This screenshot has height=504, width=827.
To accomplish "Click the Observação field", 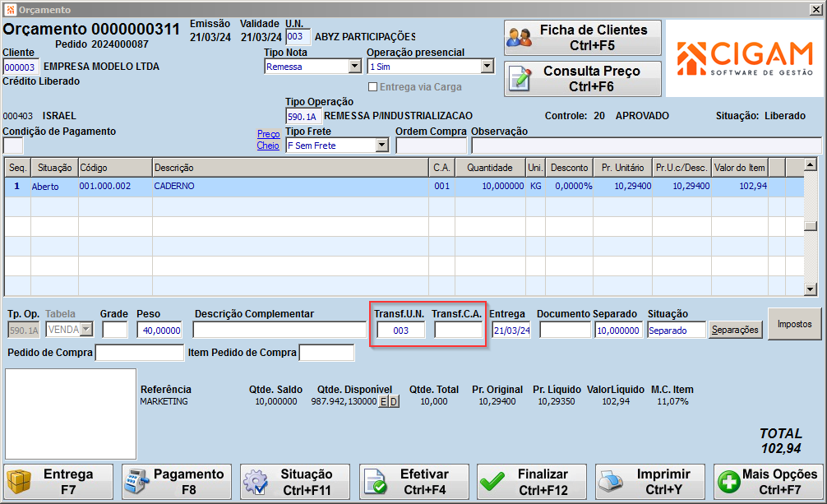I will point(647,146).
